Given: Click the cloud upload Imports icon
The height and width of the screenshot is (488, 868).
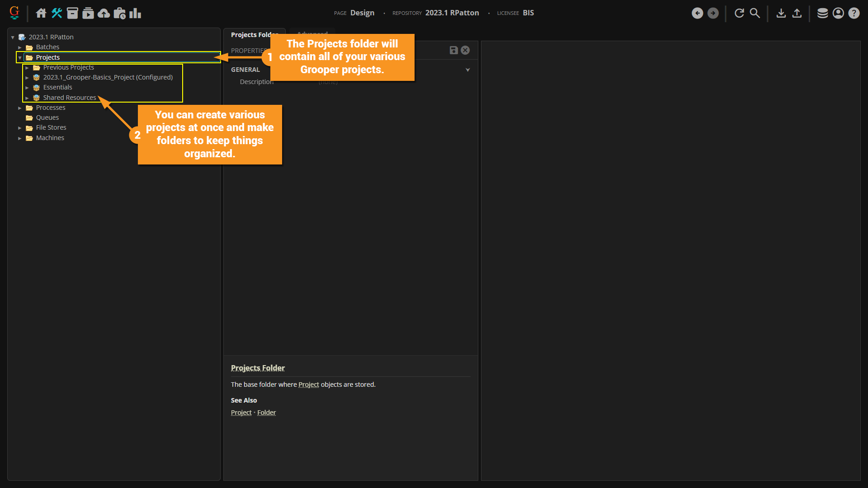Looking at the screenshot, I should tap(104, 13).
